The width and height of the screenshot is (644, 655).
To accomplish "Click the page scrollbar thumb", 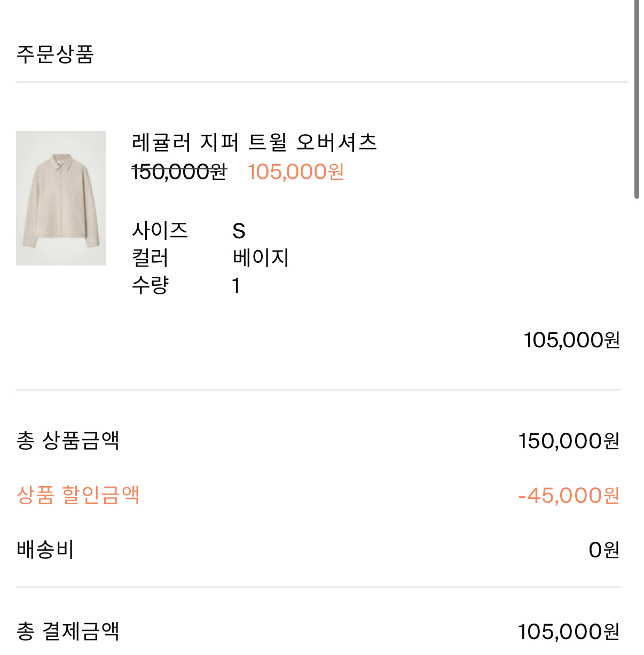I will click(637, 99).
